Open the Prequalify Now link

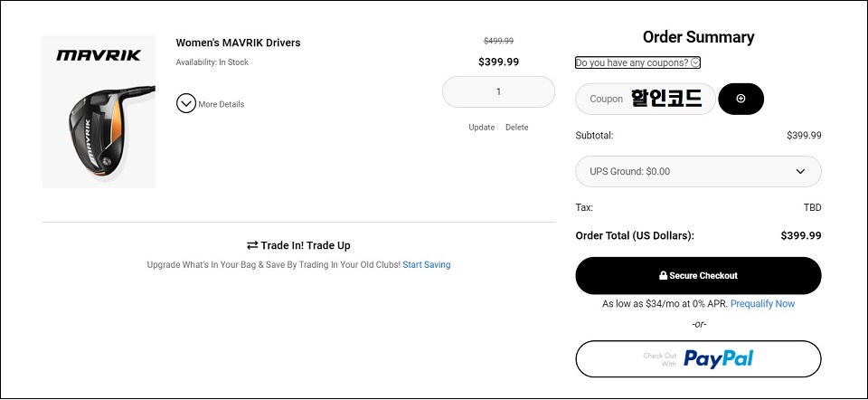point(762,303)
